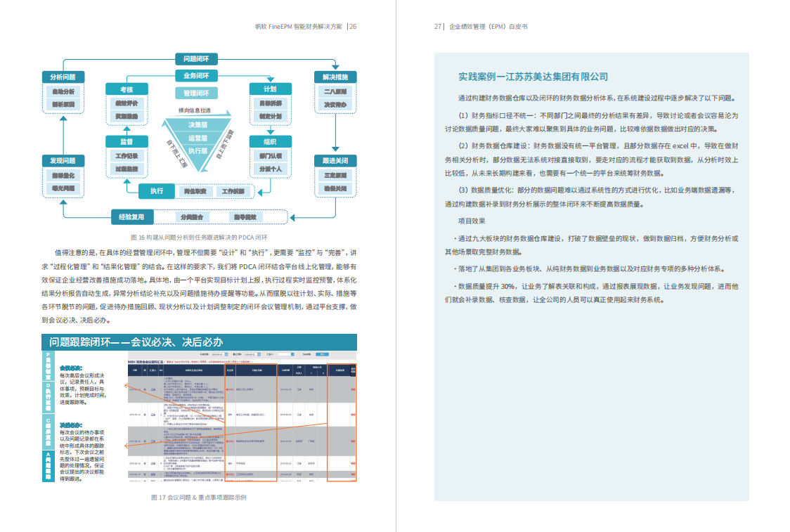The image size is (790, 532).
Task: Select the '绩效评价' item under 考核
Action: (127, 103)
